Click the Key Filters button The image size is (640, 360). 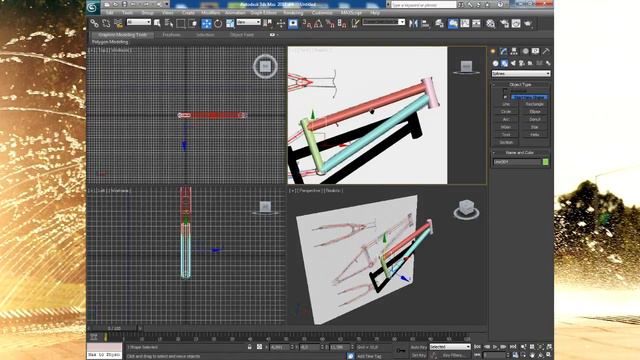[454, 356]
